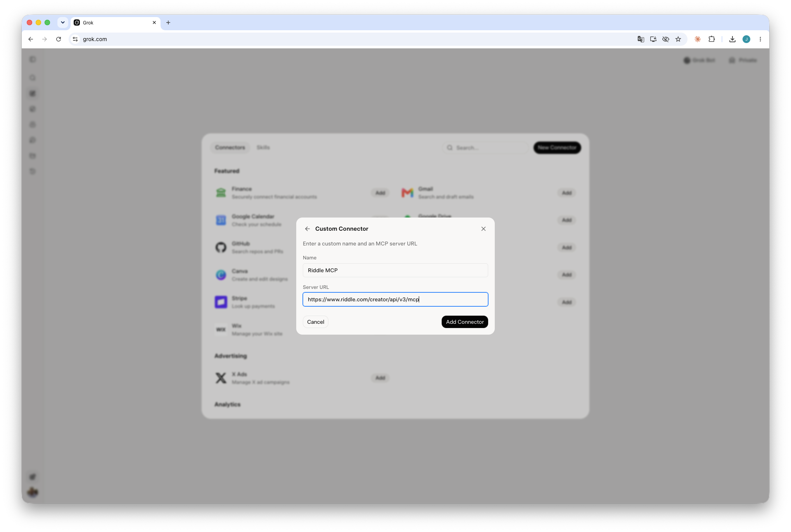Screen dimensions: 791x532
Task: Select the Grok browser tab
Action: [x=115, y=22]
